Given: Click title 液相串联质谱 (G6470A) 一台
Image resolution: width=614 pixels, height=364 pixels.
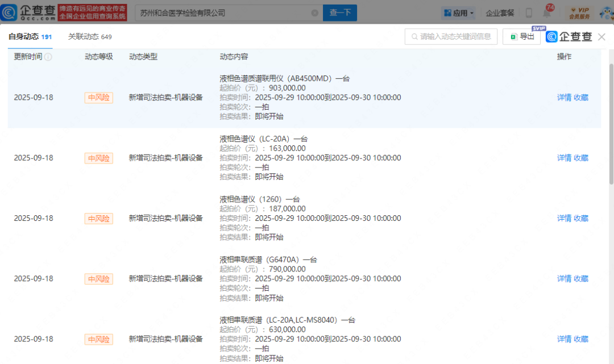Looking at the screenshot, I should [x=268, y=260].
